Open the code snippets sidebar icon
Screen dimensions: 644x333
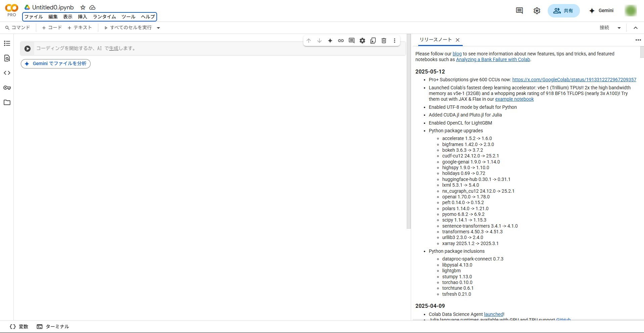pyautogui.click(x=7, y=73)
